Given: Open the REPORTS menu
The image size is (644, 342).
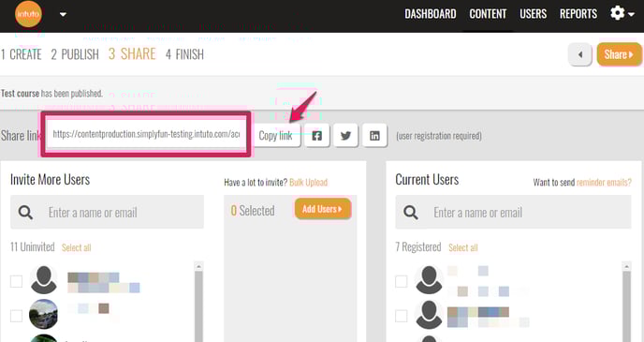Looking at the screenshot, I should [578, 14].
